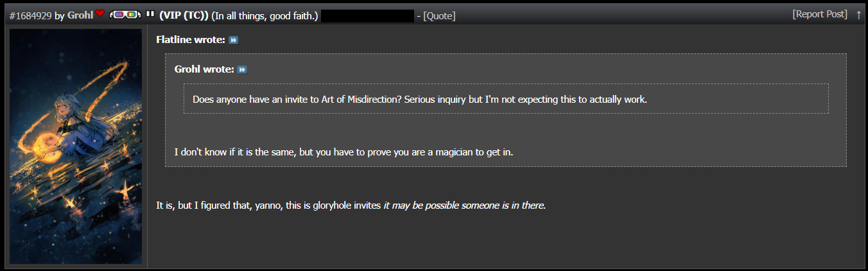Viewport: 868px width, 271px height.
Task: Click the blacked-out post timestamp
Action: tap(367, 16)
